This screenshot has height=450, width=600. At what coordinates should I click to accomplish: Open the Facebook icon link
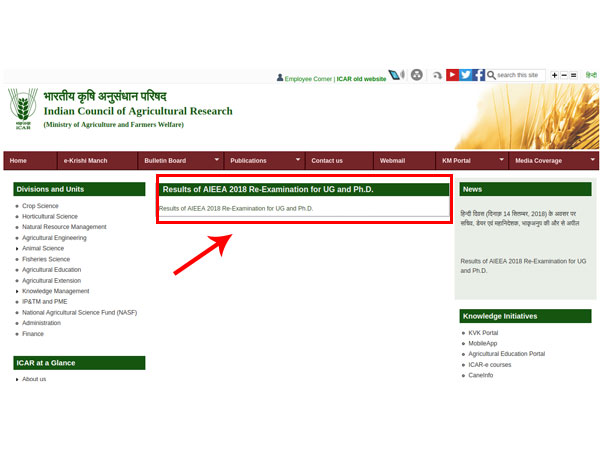coord(478,75)
